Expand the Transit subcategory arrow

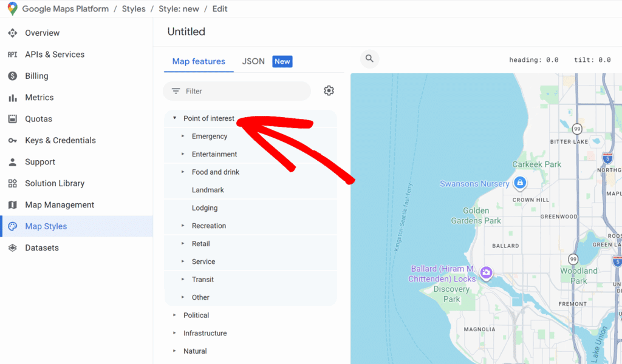click(183, 280)
